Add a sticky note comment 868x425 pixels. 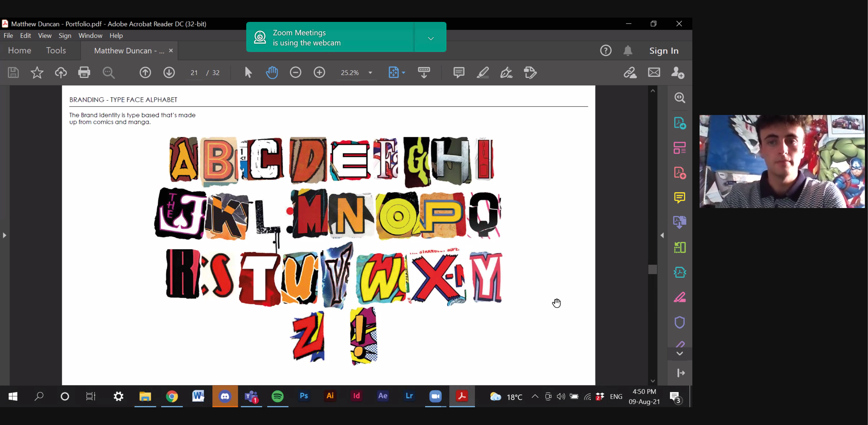pyautogui.click(x=459, y=73)
